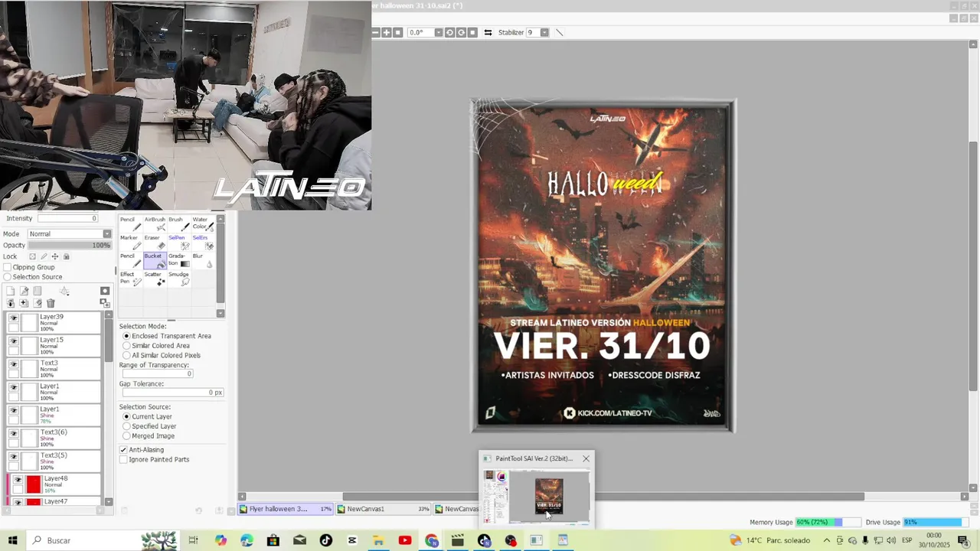Open weather widget showing 14°C
This screenshot has width=980, height=551.
pos(769,540)
